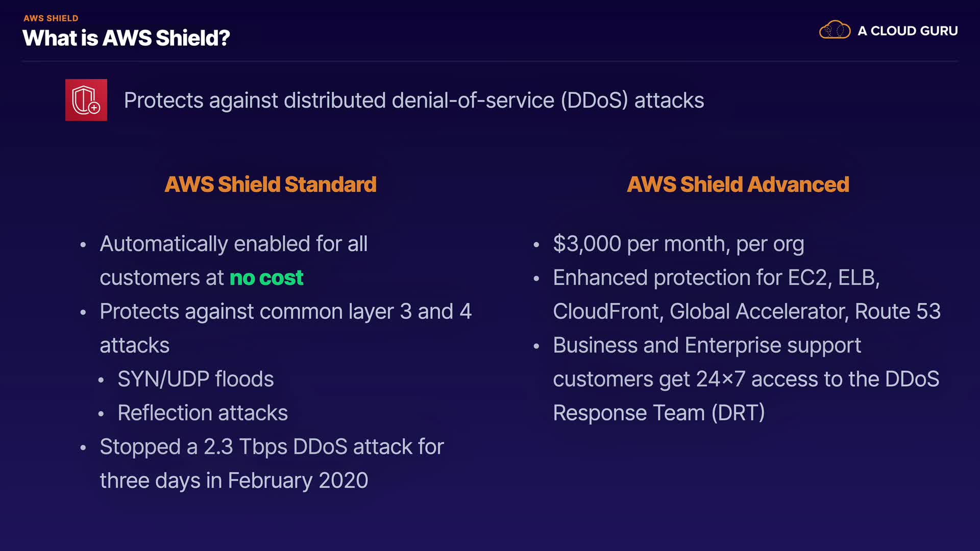Click the 'Reflection attacks' sub-bullet
980x551 pixels.
(202, 413)
